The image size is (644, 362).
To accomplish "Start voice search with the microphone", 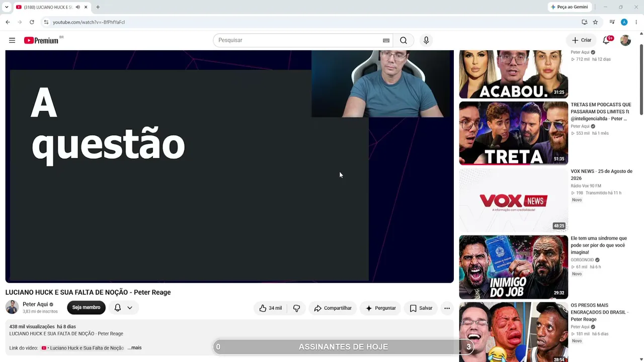I will tap(426, 40).
